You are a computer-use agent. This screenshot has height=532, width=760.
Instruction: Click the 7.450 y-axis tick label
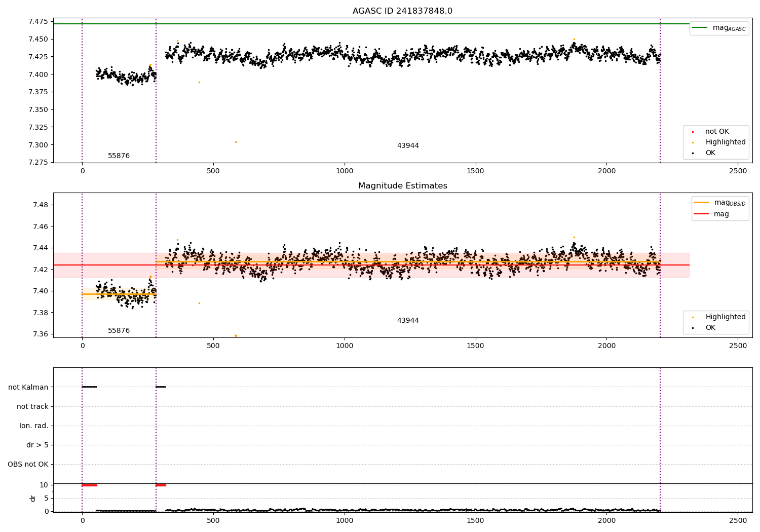[x=39, y=39]
